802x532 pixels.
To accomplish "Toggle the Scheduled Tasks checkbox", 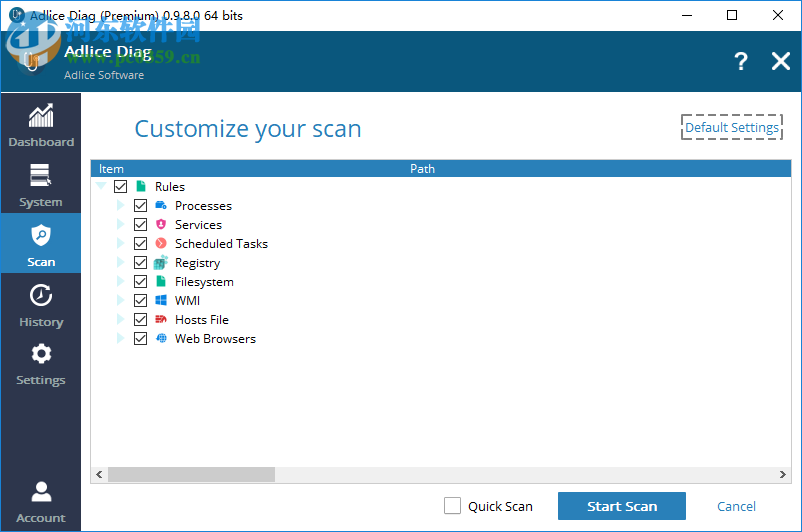I will (141, 243).
